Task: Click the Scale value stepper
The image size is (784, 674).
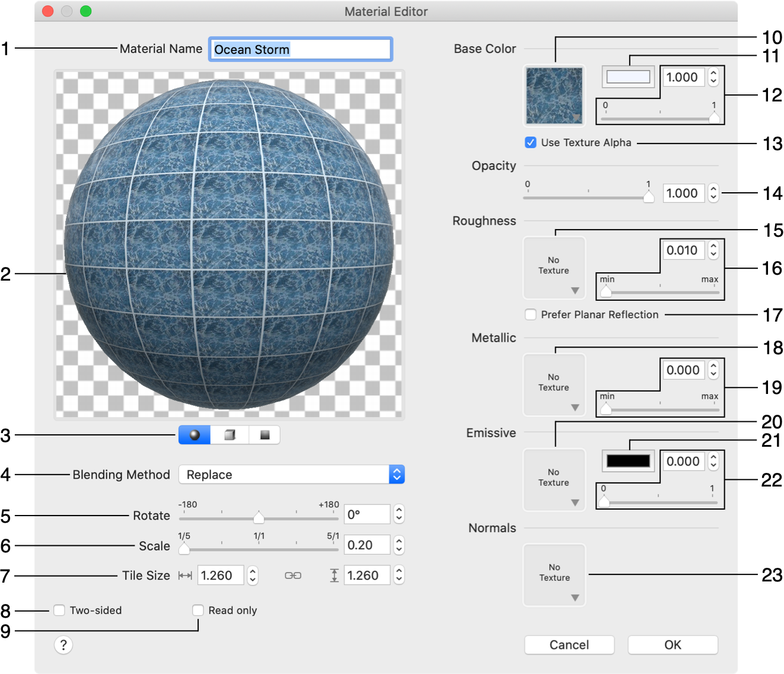Action: [399, 545]
